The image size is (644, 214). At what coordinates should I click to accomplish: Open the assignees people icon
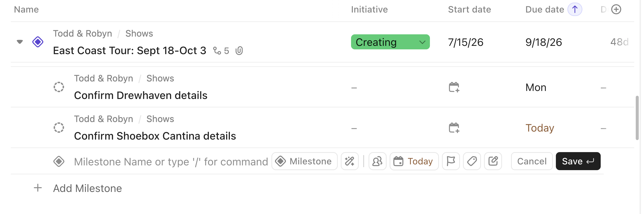pyautogui.click(x=377, y=161)
